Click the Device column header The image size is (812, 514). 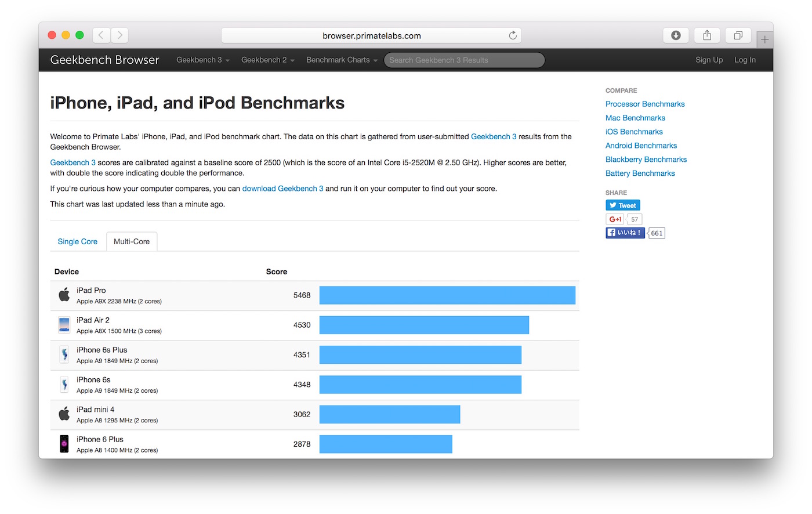click(x=67, y=272)
